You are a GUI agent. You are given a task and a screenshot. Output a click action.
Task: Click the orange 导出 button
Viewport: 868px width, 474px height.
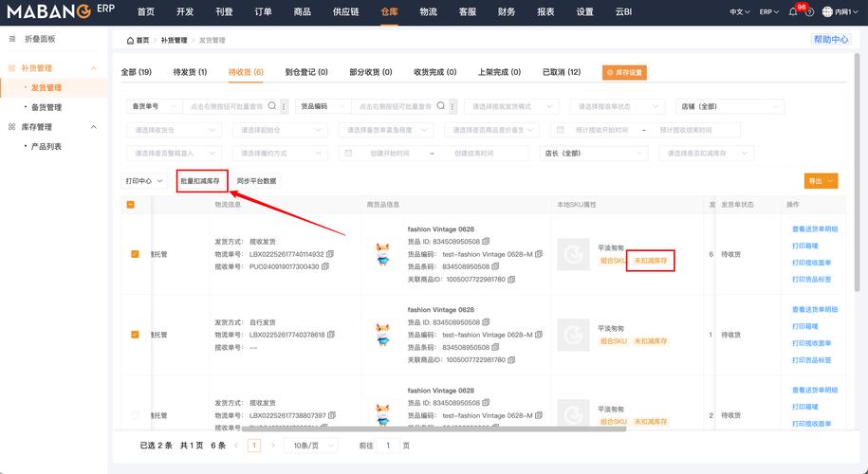click(x=821, y=181)
